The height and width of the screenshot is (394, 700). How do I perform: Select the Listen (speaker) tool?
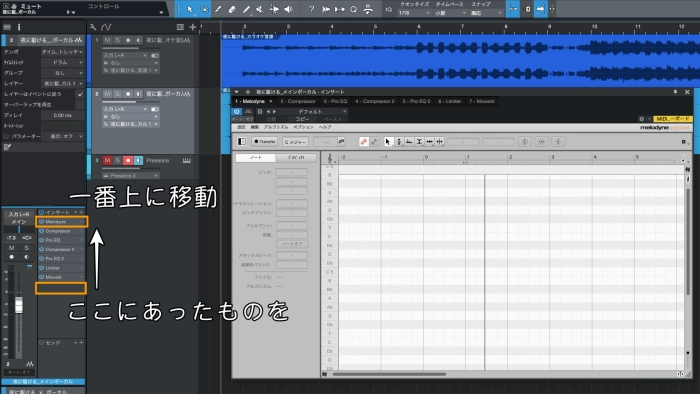click(x=289, y=9)
